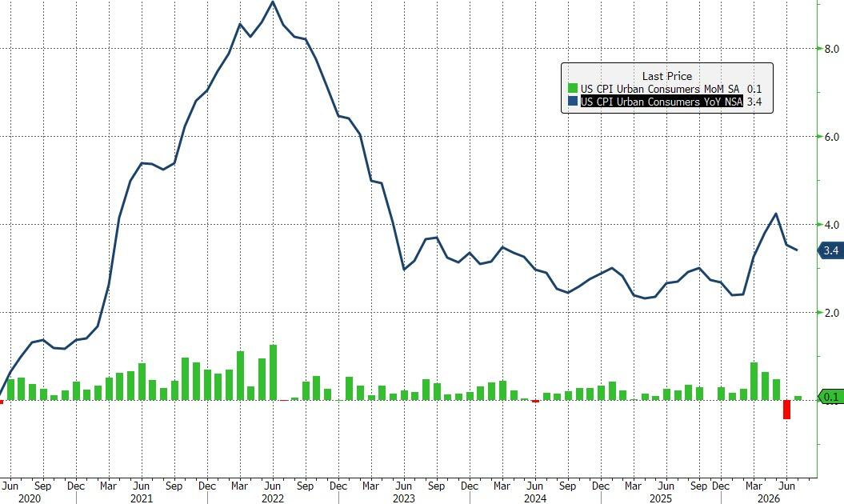The image size is (844, 504).
Task: Select the US CPI Urban Consumers MoM SA legend label
Action: pyautogui.click(x=660, y=89)
